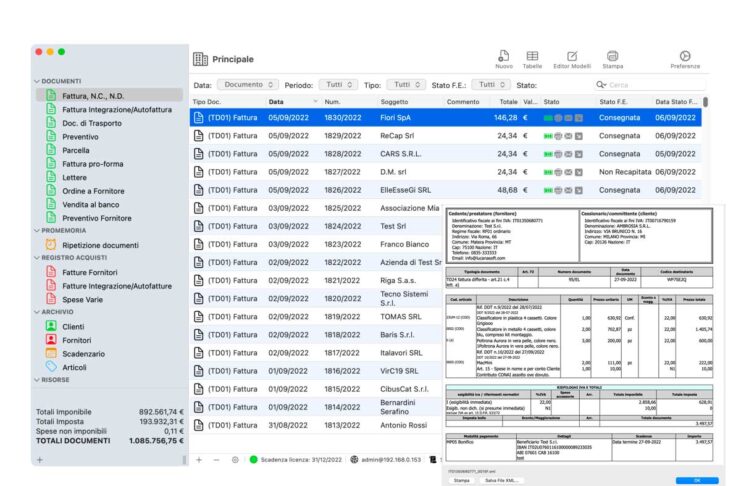Click green status icon in ReCap Srl row

548,136
